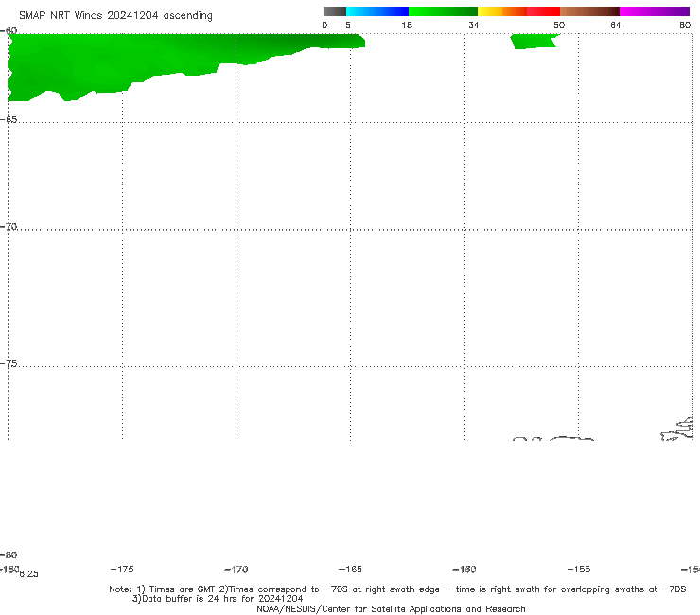Click the longitude label '-160'
The width and height of the screenshot is (700, 615).
(x=464, y=570)
